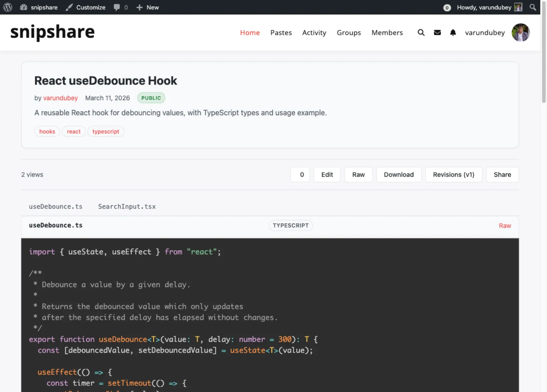Click the import useState code line
Image resolution: width=547 pixels, height=392 pixels.
[125, 252]
